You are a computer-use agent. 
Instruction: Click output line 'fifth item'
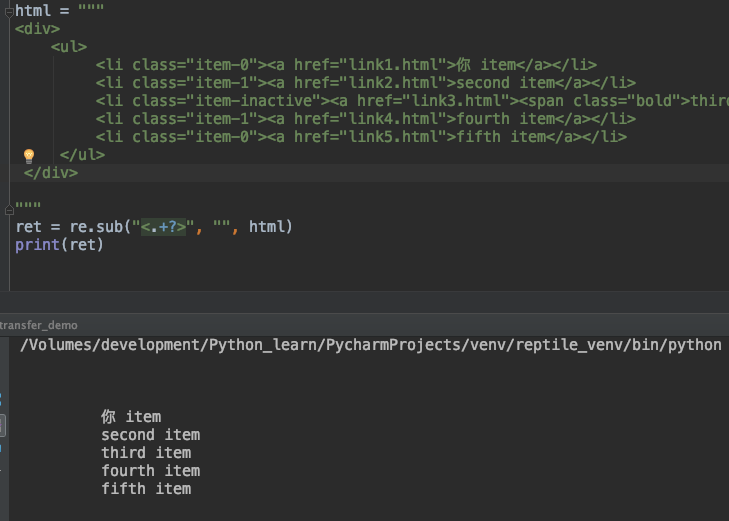point(146,489)
